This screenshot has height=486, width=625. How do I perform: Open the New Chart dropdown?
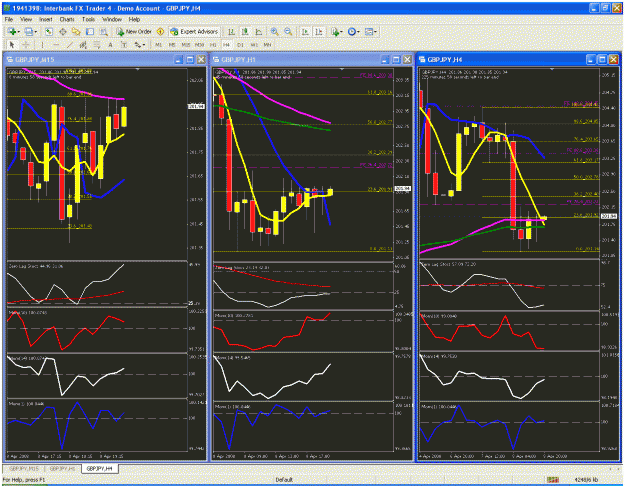coord(14,31)
